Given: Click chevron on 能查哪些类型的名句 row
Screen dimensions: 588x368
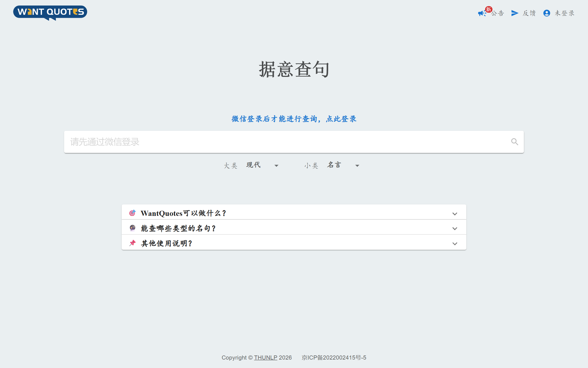Looking at the screenshot, I should click(455, 228).
